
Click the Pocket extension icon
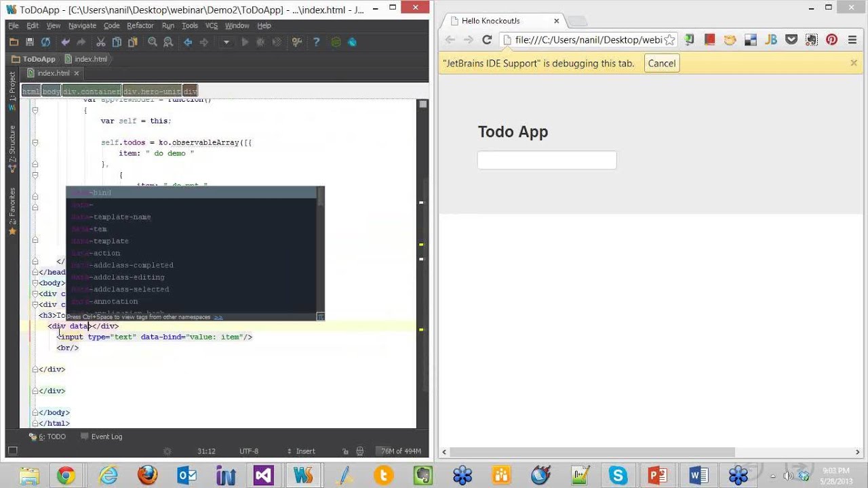[791, 40]
